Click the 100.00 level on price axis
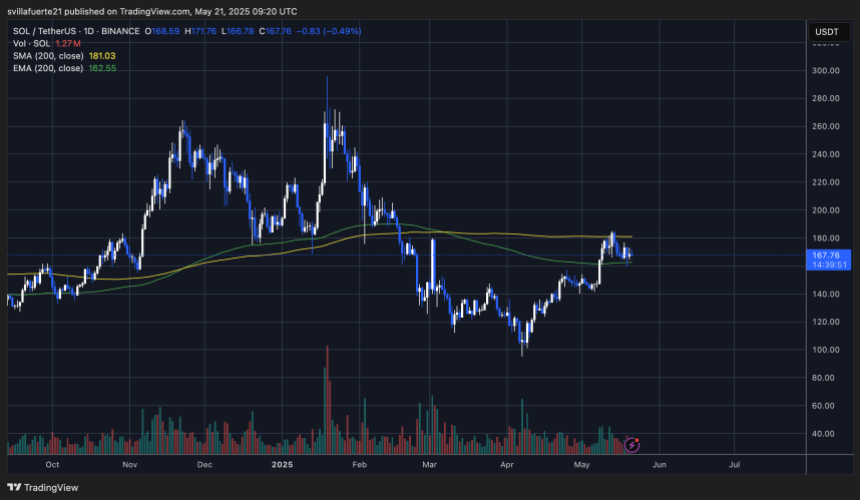 (825, 350)
